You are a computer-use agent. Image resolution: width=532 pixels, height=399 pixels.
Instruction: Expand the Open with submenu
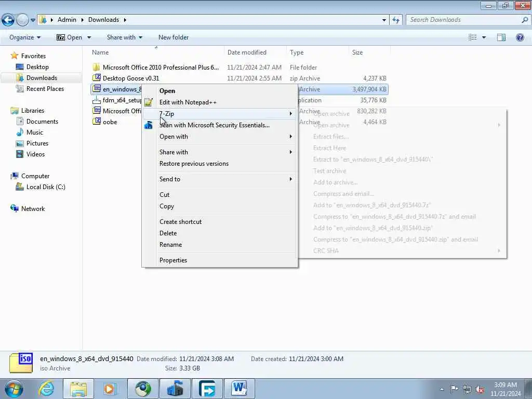click(220, 137)
